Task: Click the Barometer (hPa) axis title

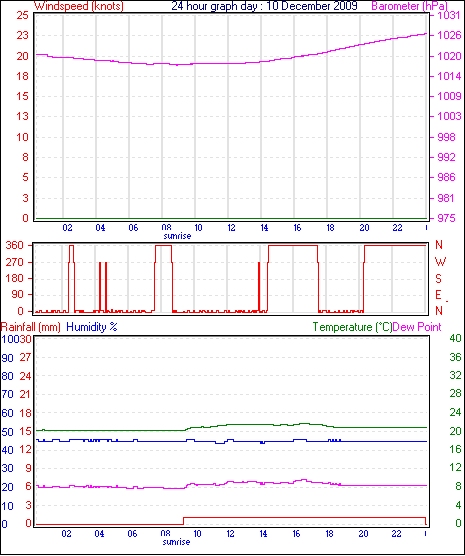Action: click(x=410, y=6)
